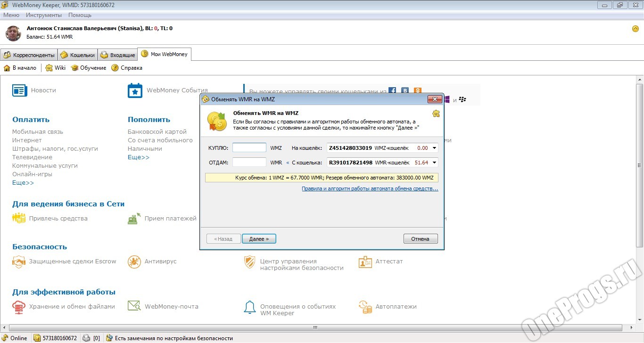This screenshot has height=343, width=644.
Task: Click the Антивирус bug icon
Action: (x=134, y=261)
